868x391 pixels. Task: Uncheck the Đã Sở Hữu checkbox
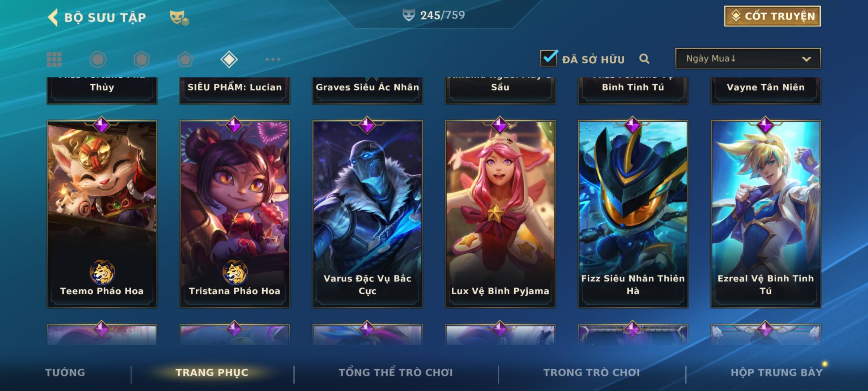(549, 58)
